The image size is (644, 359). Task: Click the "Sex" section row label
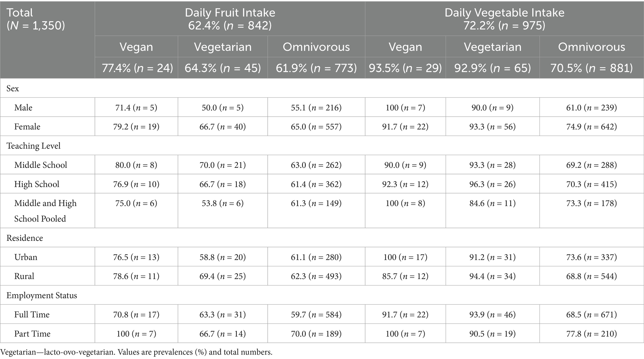coord(13,89)
